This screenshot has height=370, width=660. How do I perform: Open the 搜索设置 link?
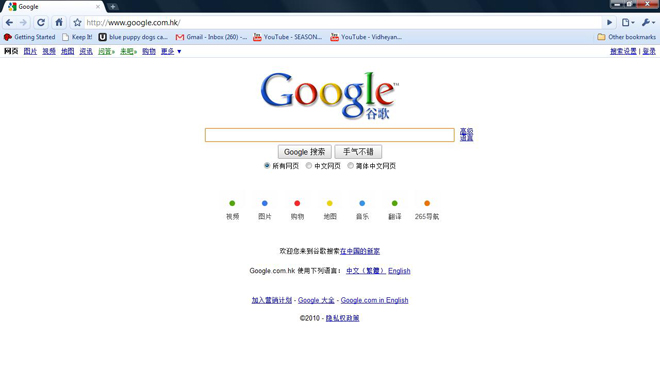pos(623,51)
